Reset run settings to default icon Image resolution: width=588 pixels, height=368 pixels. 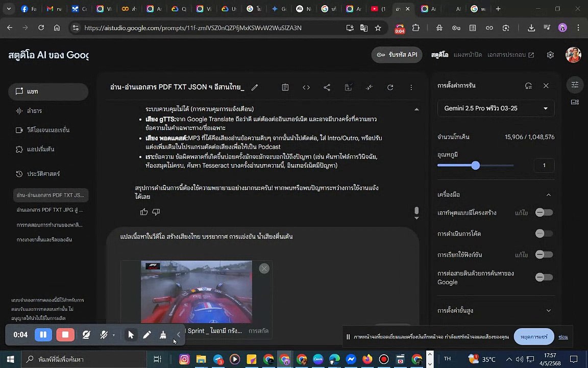coord(528,86)
